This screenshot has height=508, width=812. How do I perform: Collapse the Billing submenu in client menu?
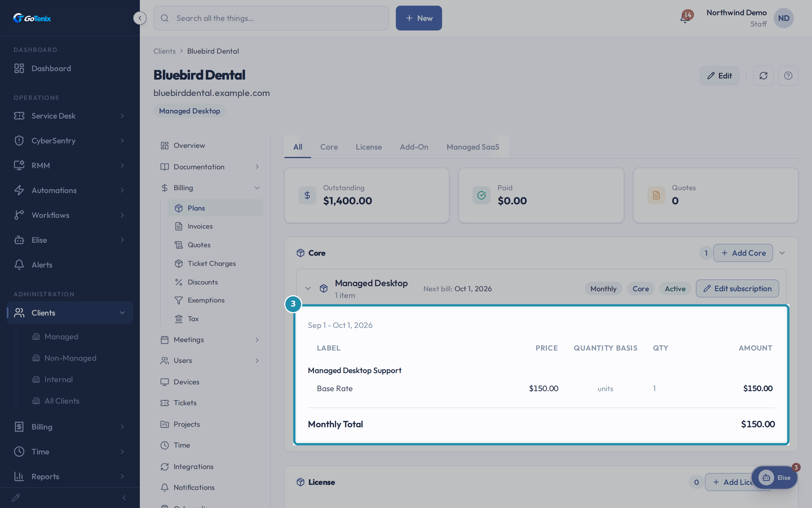point(257,188)
